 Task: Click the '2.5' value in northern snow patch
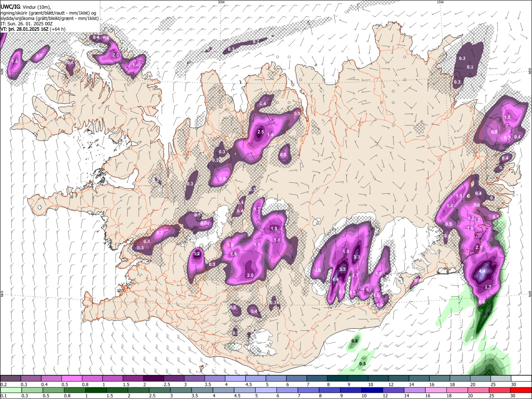click(261, 132)
